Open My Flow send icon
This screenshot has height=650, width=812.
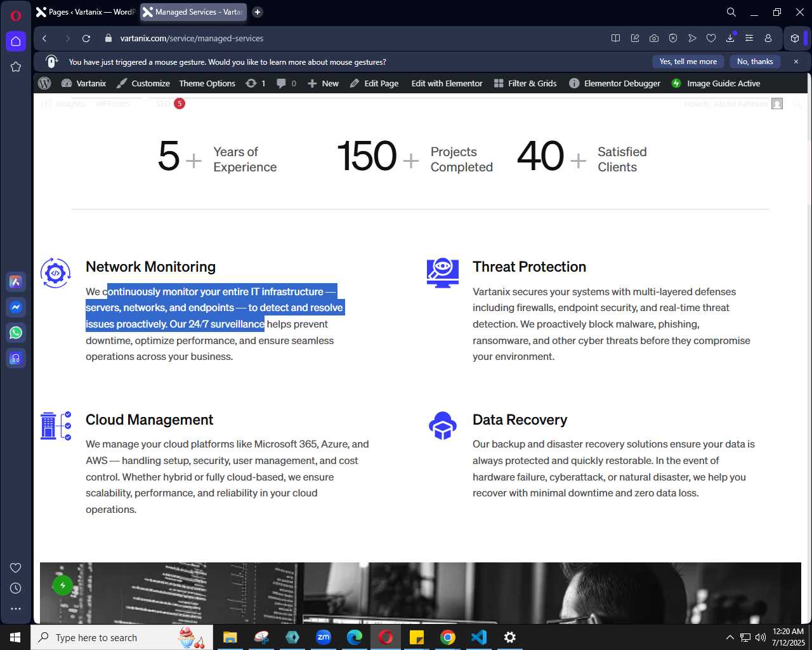[x=692, y=38]
